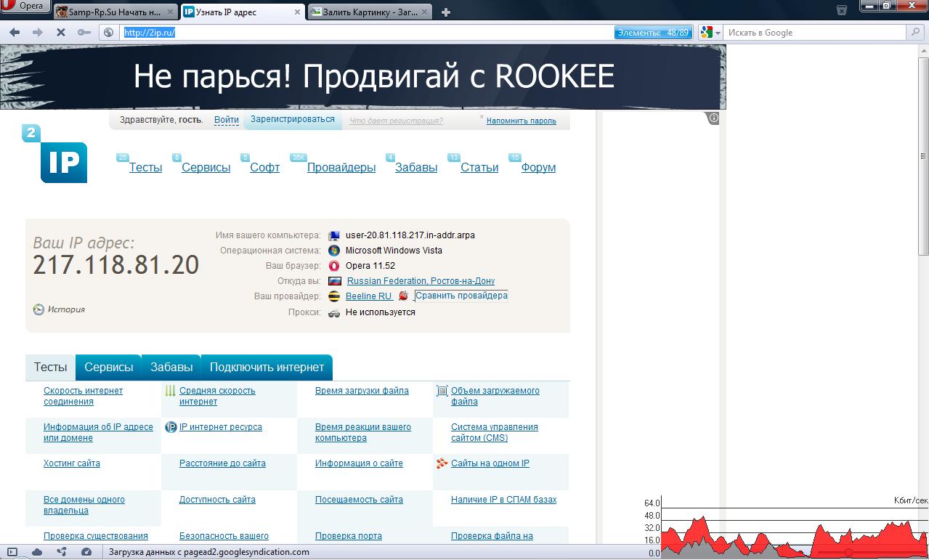This screenshot has height=560, width=929.
Task: Open the closed tabs trash icon
Action: coord(842,10)
